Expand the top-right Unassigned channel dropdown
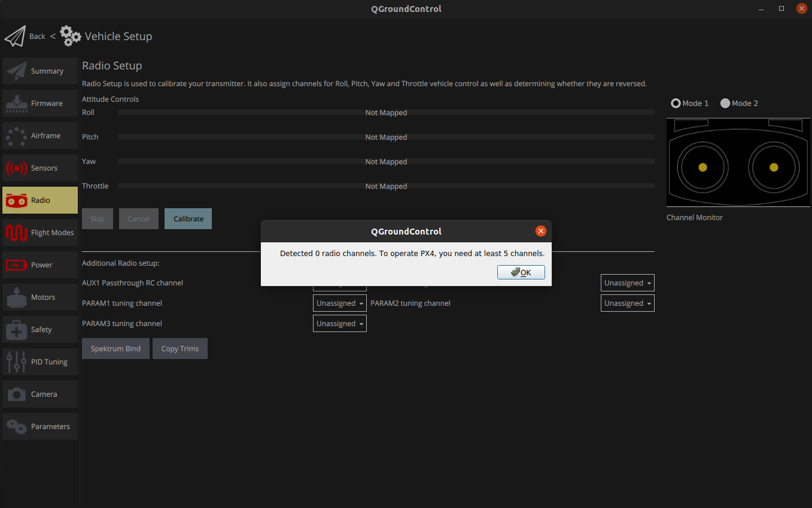Viewport: 812px width, 508px height. pos(628,283)
